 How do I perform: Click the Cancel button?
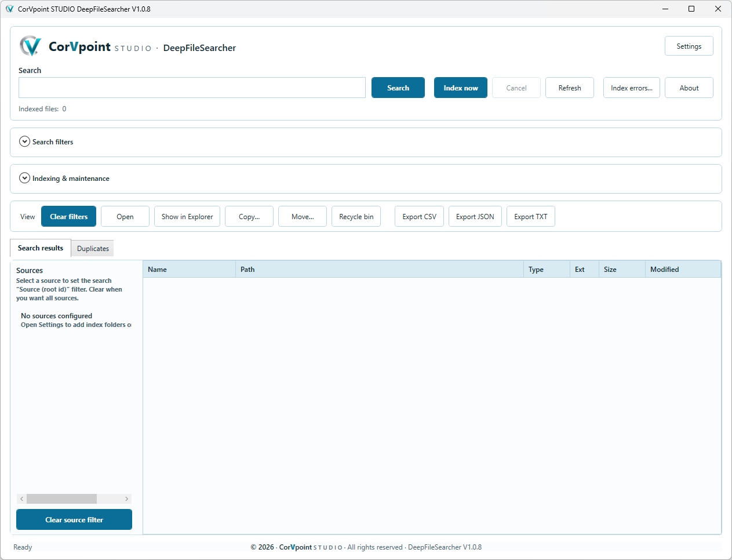(516, 88)
